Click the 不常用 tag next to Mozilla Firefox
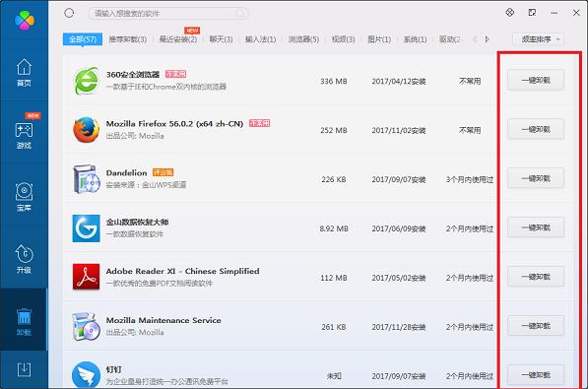Screen dimensions: 588x389 pyautogui.click(x=259, y=123)
